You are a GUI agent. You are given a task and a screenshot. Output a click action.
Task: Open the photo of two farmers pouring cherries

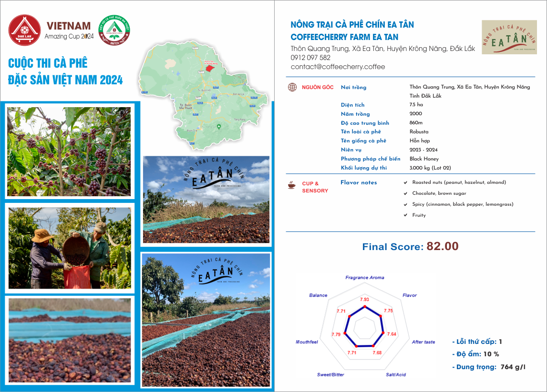click(70, 248)
